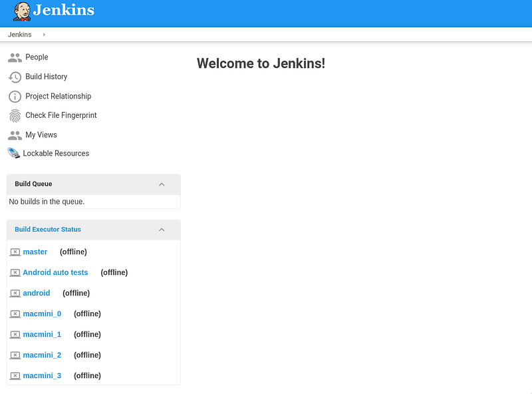Click the (offline) status next to macmini_3

87,376
